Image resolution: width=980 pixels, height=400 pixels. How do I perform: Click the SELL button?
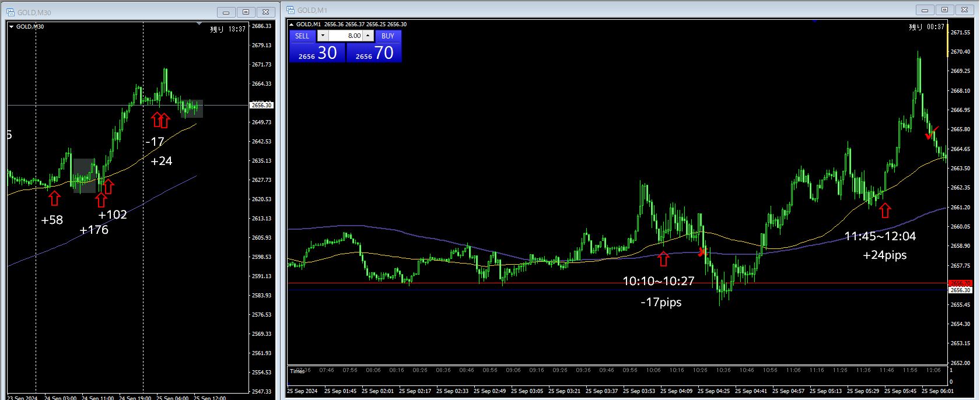[x=302, y=36]
